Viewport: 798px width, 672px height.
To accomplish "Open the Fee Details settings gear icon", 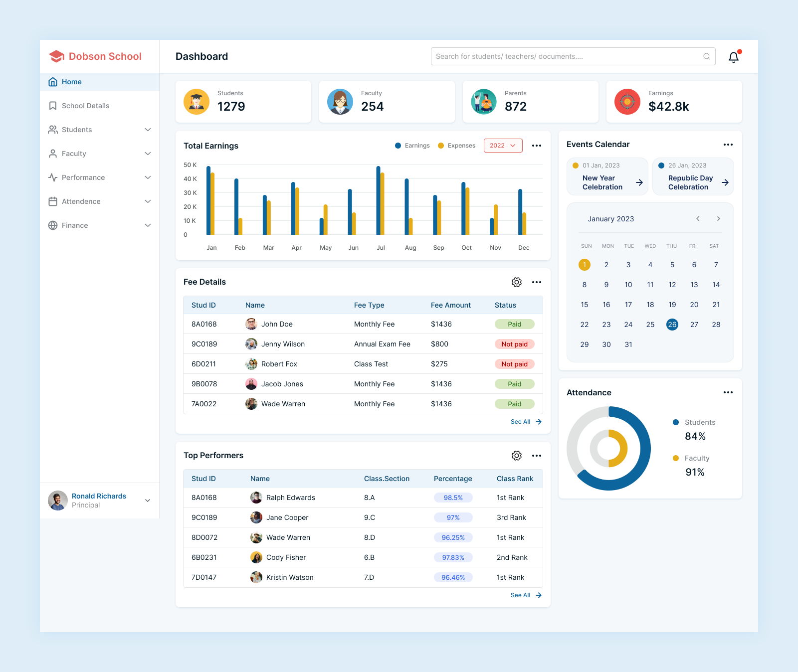I will tap(516, 282).
